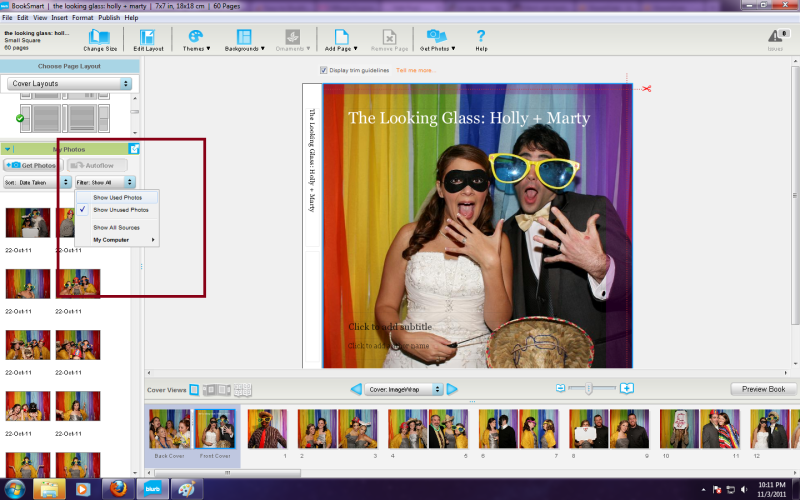The width and height of the screenshot is (800, 500).
Task: Toggle Show Unused Photos option
Action: coord(117,210)
